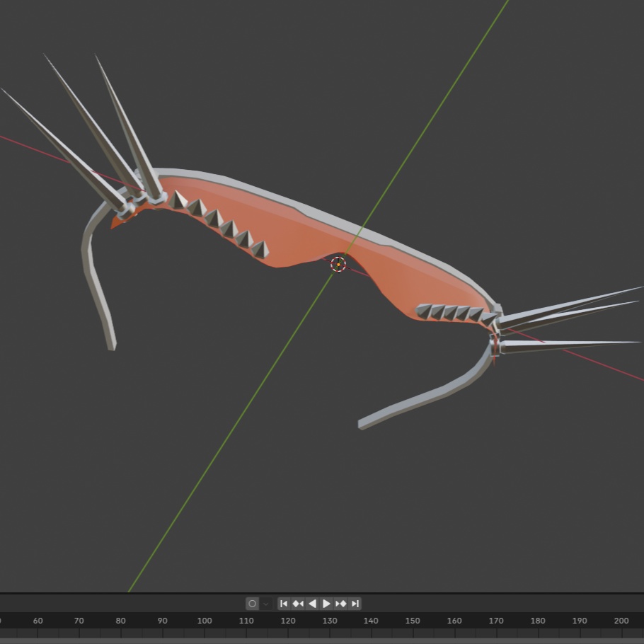Jump to the first frame of the timeline
The image size is (644, 644).
(283, 604)
